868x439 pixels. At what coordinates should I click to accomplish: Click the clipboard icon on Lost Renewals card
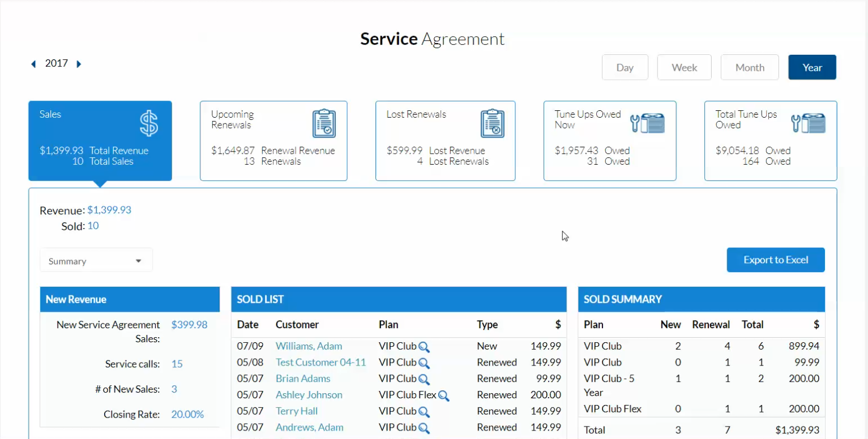[492, 123]
